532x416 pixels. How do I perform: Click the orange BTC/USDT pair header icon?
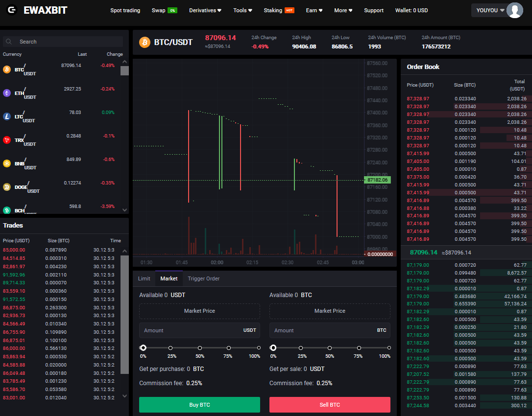[145, 42]
